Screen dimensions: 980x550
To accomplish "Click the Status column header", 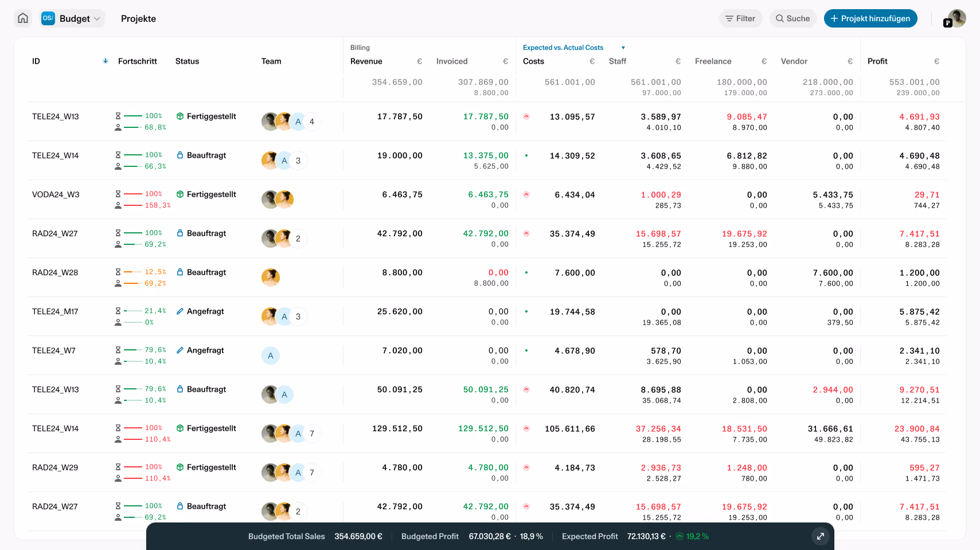I will coord(187,61).
